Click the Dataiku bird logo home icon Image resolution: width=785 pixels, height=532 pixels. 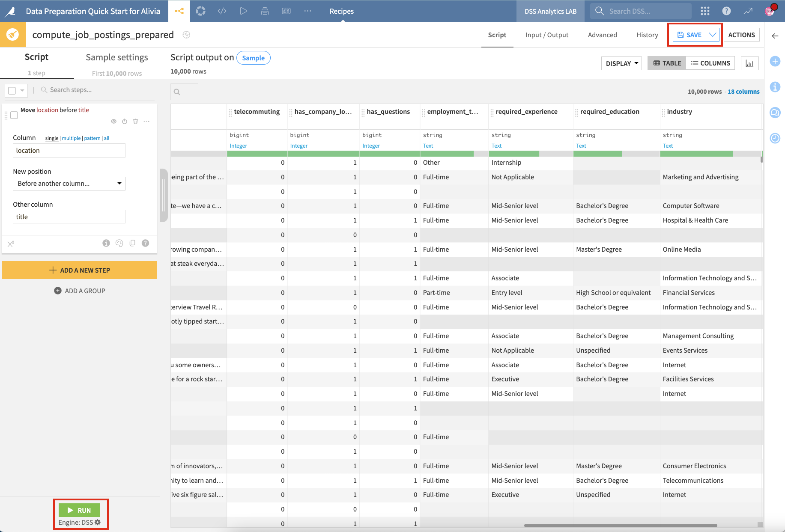click(11, 11)
